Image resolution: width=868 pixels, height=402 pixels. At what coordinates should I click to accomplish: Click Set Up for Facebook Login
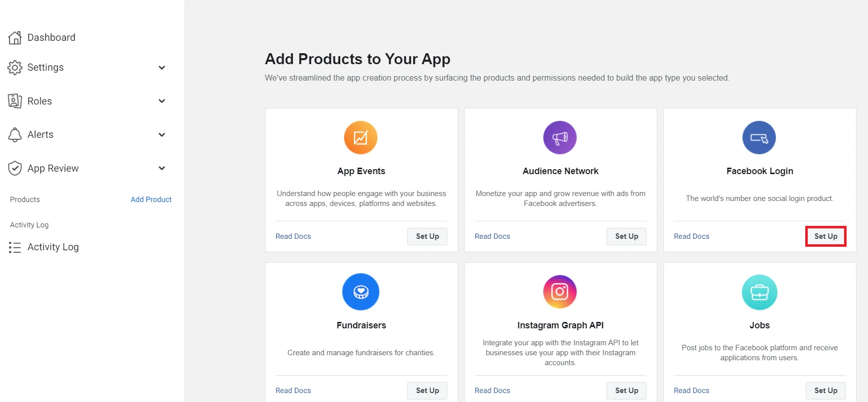point(826,236)
